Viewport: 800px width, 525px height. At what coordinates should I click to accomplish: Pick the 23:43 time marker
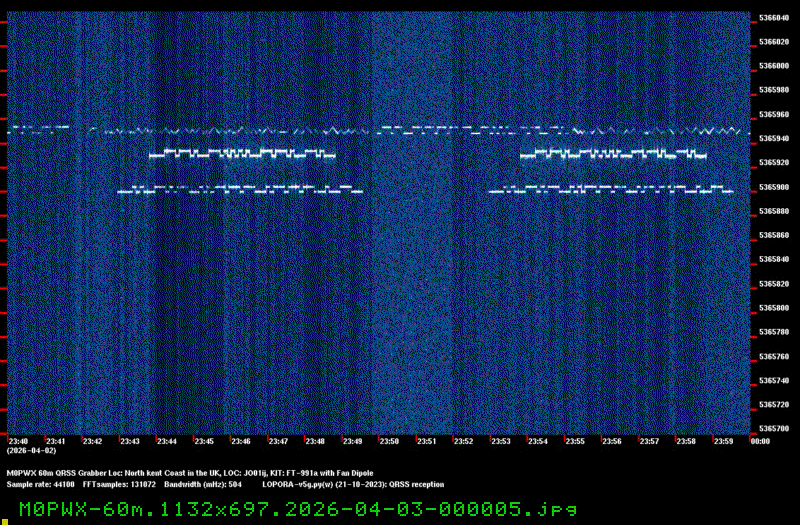coord(130,441)
